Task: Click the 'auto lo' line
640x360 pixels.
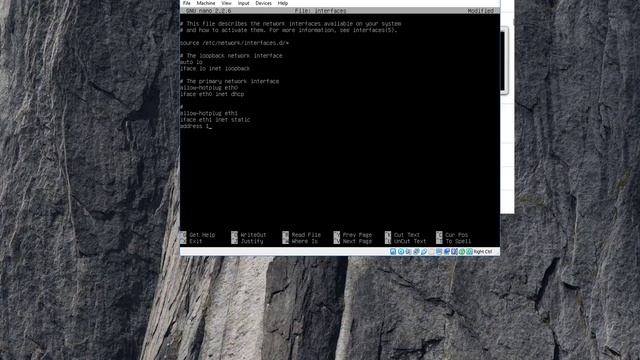Action: tap(191, 62)
